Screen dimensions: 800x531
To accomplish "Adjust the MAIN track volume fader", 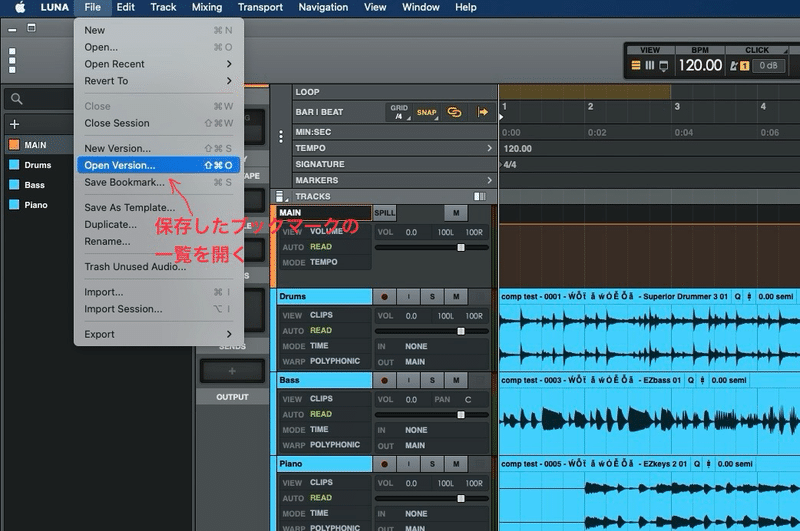I will (461, 247).
